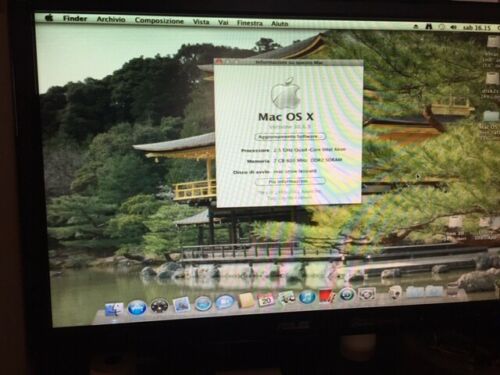
Task: Open the Dashboard gauge icon in Dock
Action: (x=159, y=306)
